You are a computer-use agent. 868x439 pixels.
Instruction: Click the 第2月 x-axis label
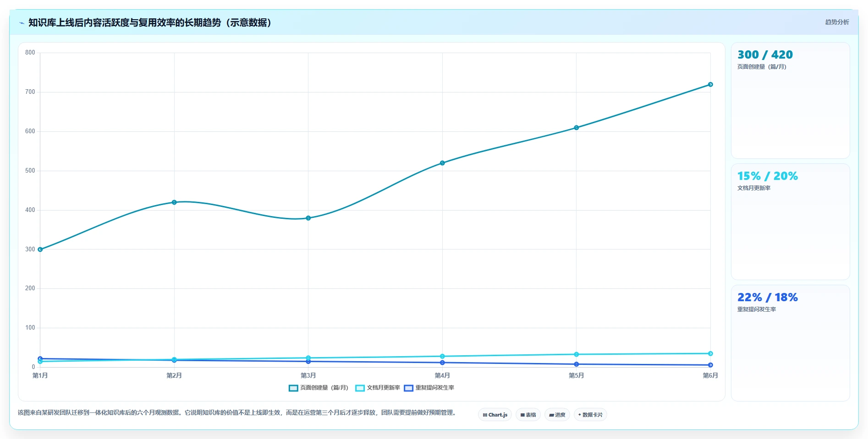(x=174, y=375)
